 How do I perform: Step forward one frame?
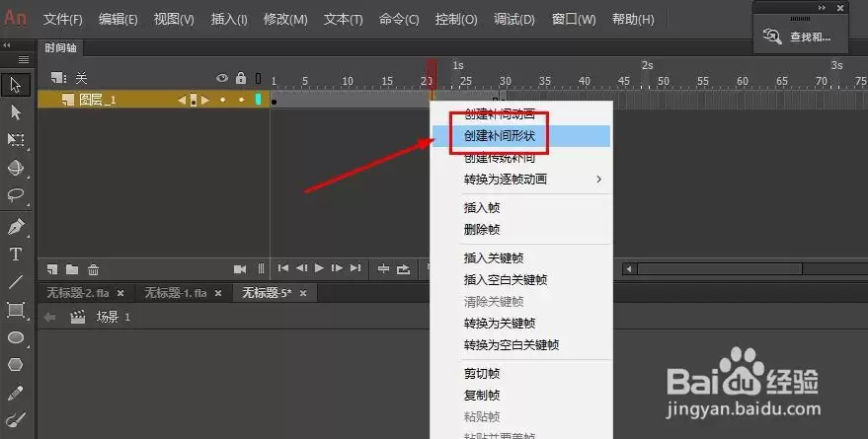[x=337, y=268]
